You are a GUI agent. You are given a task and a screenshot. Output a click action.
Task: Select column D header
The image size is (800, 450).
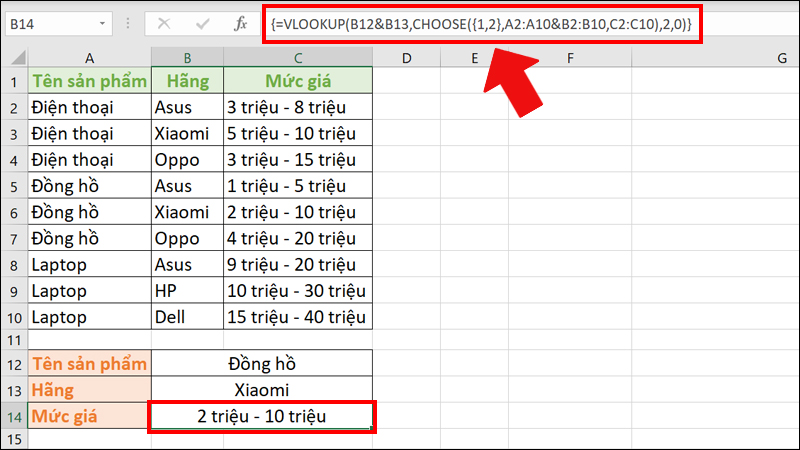[407, 58]
